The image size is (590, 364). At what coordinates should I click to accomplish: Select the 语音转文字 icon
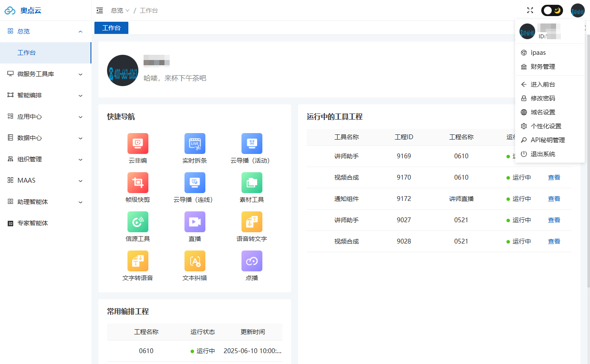pos(251,222)
